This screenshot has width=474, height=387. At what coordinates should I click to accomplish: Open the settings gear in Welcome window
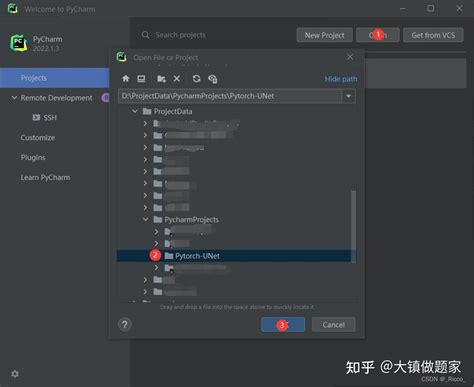pos(15,374)
